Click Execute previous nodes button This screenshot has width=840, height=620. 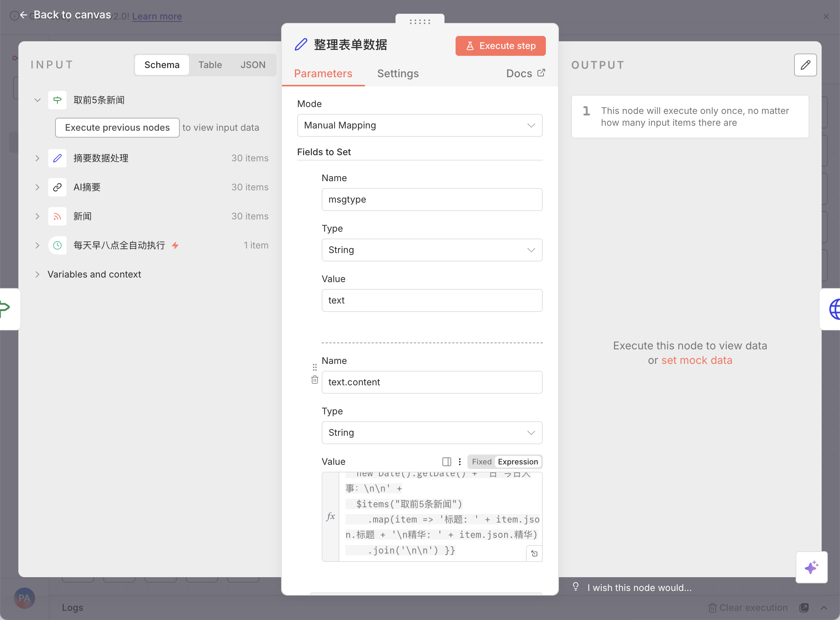pyautogui.click(x=117, y=128)
